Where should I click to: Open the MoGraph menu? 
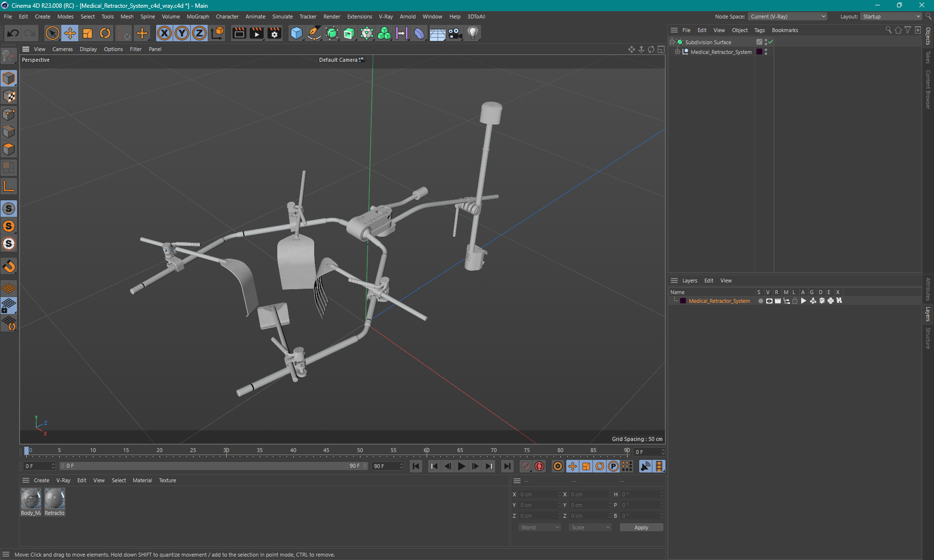tap(198, 17)
